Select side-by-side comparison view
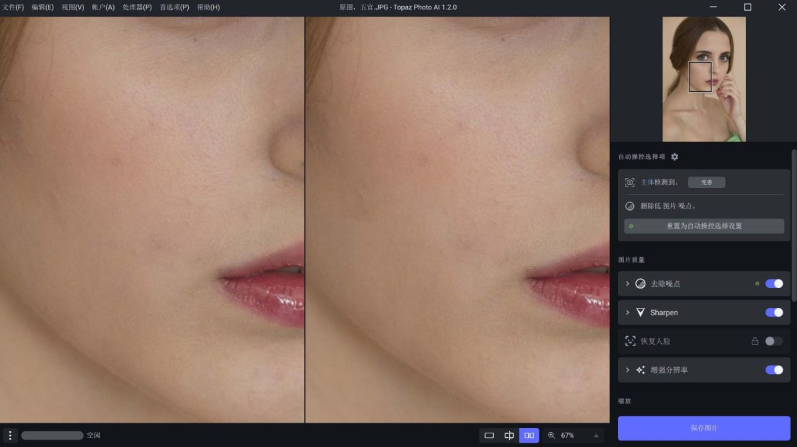 click(x=529, y=435)
